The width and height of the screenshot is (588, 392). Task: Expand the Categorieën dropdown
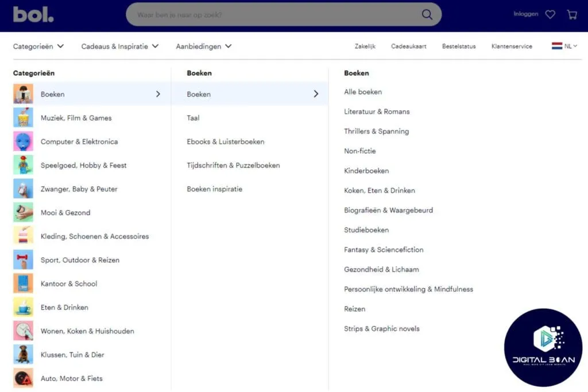[x=38, y=46]
